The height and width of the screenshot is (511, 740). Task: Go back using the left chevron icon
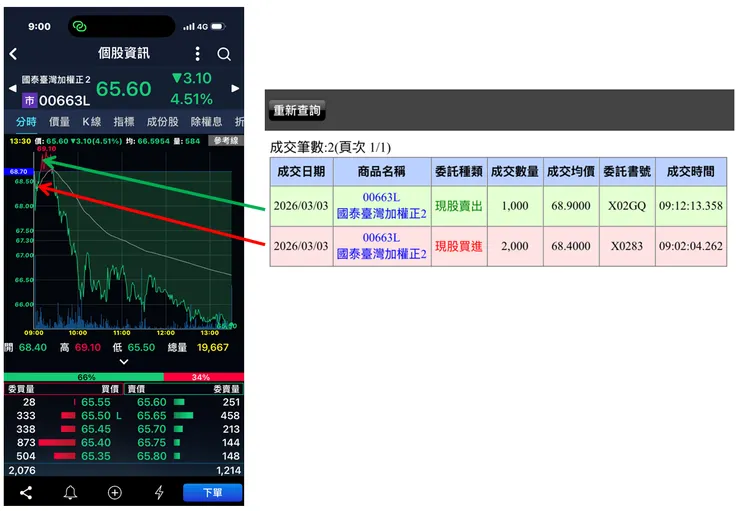[13, 54]
